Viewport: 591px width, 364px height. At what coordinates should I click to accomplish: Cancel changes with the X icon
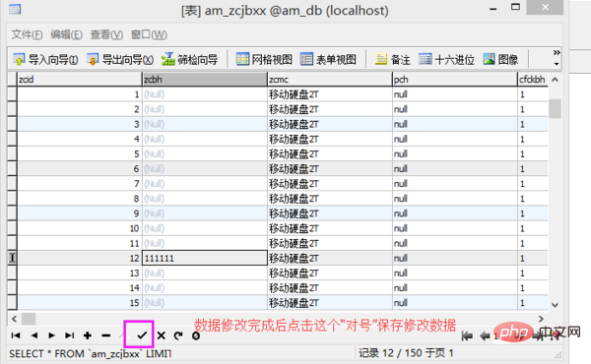[x=161, y=335]
